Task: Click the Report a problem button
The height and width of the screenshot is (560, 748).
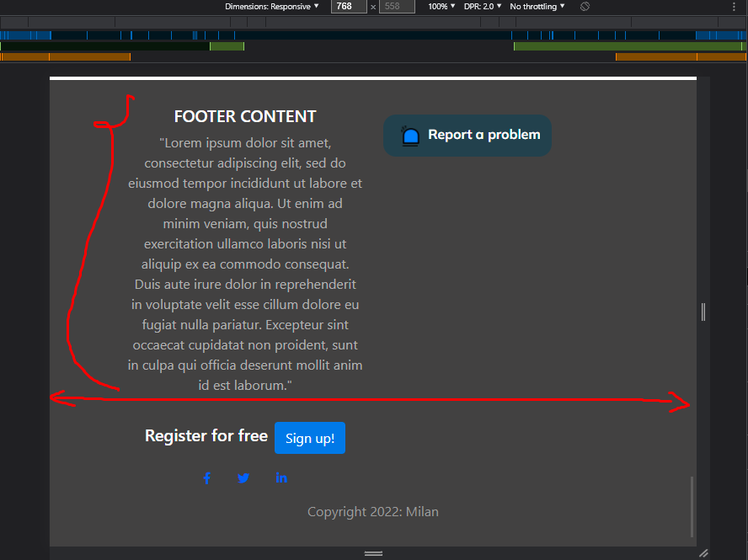Action: coord(467,135)
